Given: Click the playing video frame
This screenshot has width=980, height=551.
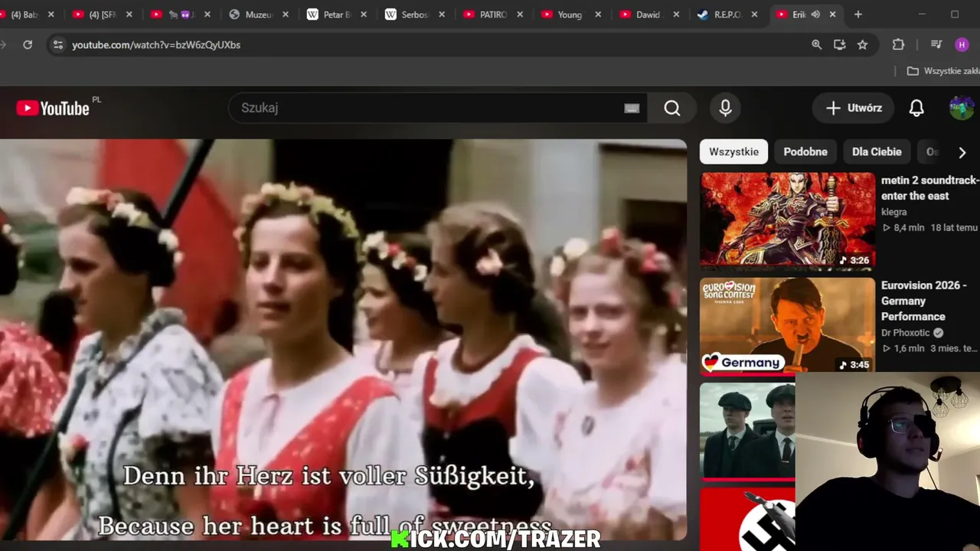Looking at the screenshot, I should click(343, 340).
